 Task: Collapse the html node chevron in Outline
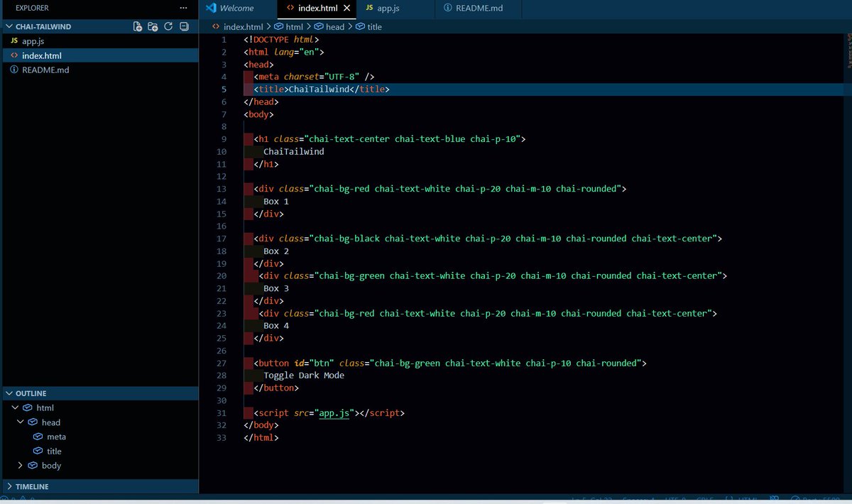[15, 407]
